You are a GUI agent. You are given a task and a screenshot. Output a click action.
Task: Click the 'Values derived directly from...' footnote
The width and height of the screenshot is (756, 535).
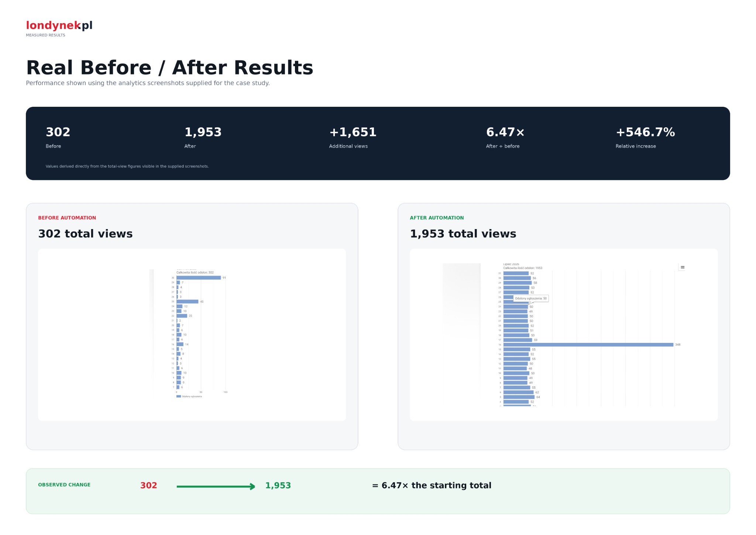click(x=127, y=166)
